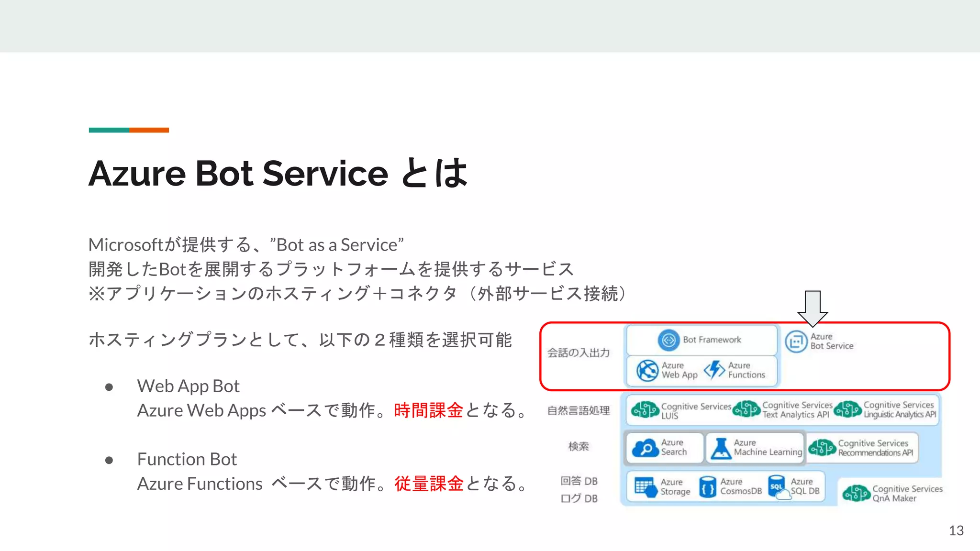The height and width of the screenshot is (551, 980).
Task: Click the Linguistic Analytics API brain icon
Action: tap(847, 409)
